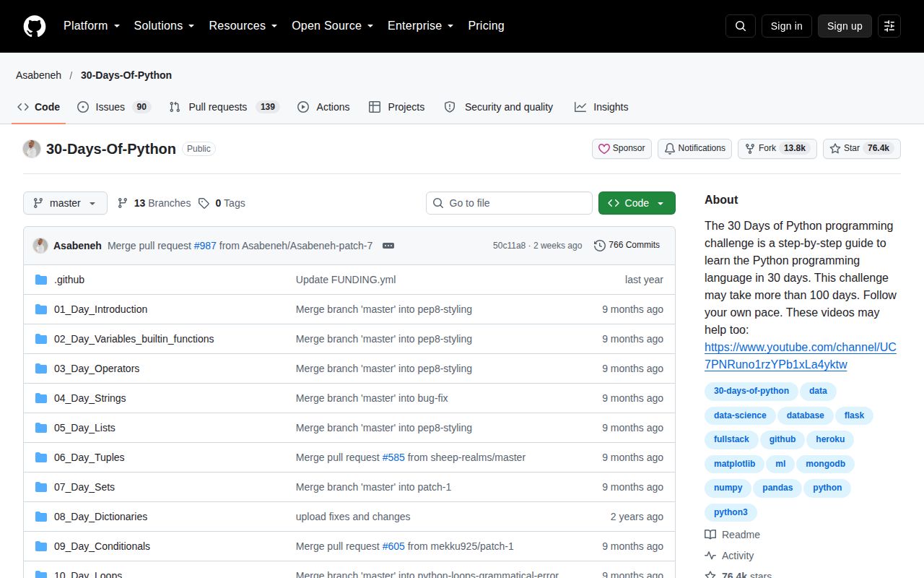Open the master branch selector
Image resolution: width=924 pixels, height=578 pixels.
pyautogui.click(x=65, y=203)
